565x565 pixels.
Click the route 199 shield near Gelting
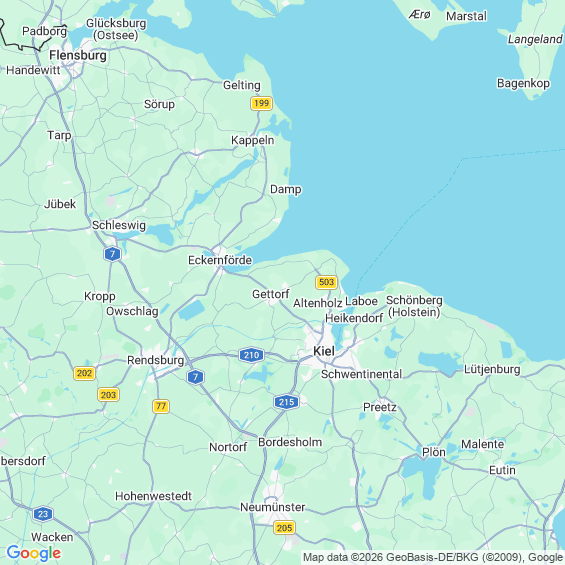pyautogui.click(x=261, y=103)
